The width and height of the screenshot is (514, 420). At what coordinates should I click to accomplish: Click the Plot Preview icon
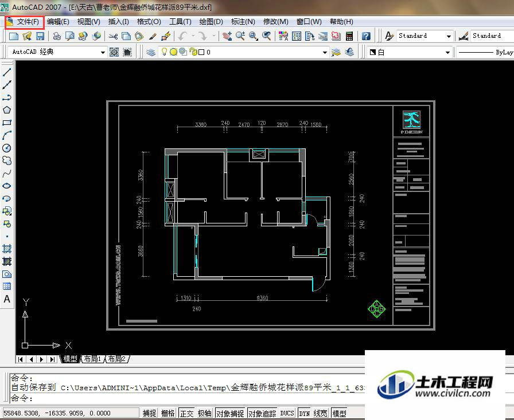coord(70,36)
